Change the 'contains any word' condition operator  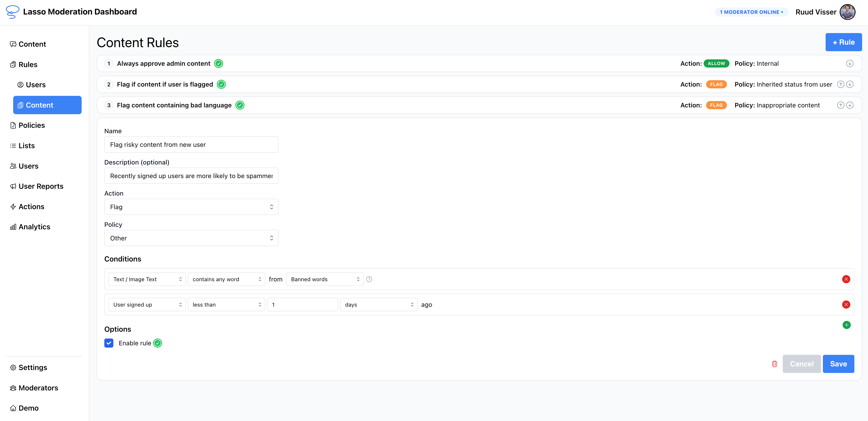coord(226,279)
